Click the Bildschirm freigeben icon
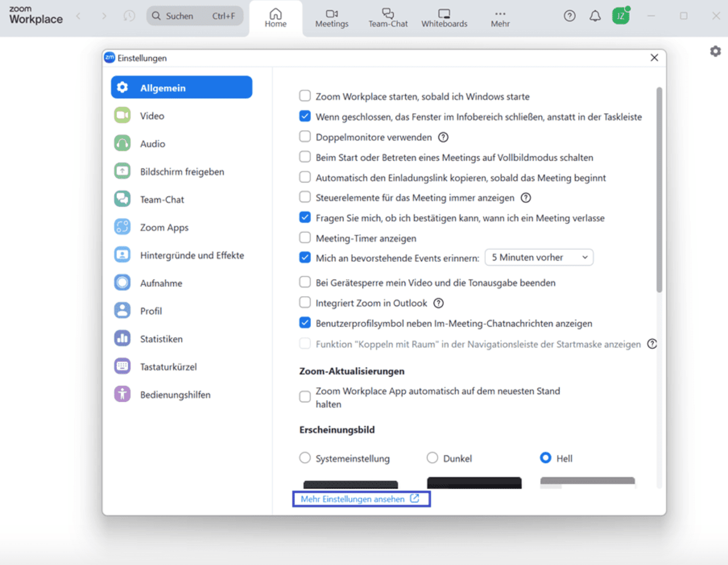728x565 pixels. coord(122,171)
